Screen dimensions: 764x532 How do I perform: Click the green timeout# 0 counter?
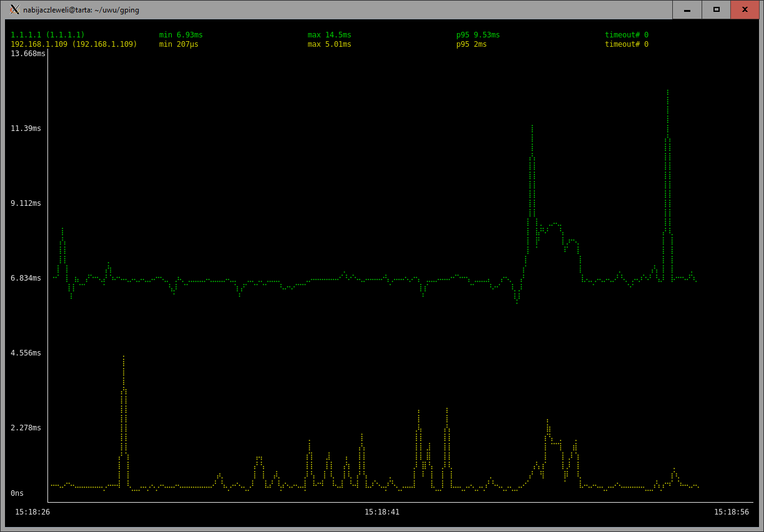click(x=626, y=35)
